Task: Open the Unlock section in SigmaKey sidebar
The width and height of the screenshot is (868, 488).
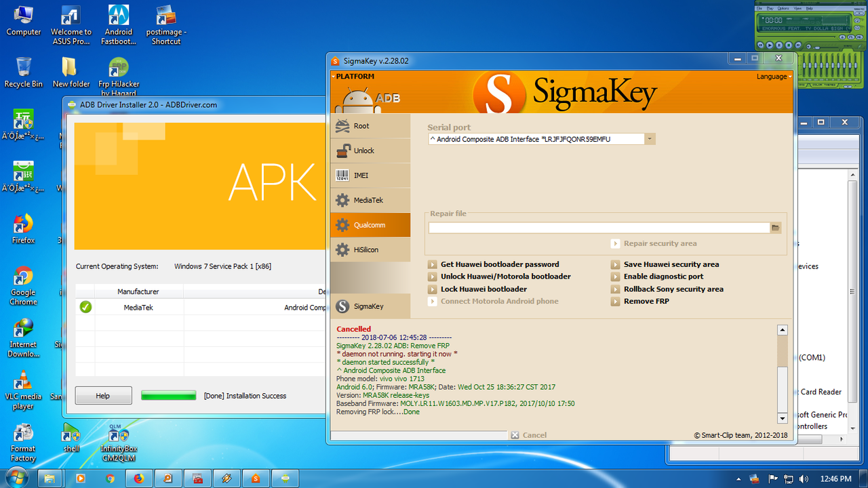Action: (x=370, y=150)
